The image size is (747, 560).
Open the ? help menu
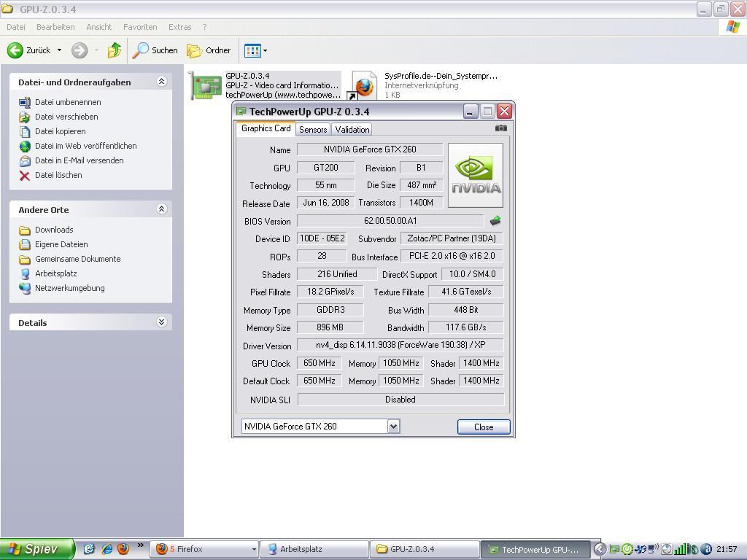coord(204,27)
